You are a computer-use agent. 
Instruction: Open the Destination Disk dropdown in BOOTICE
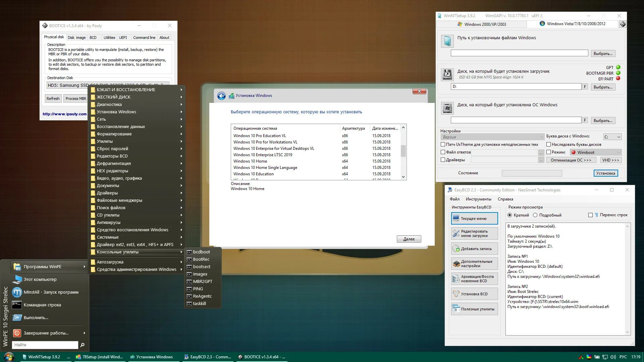(x=107, y=85)
